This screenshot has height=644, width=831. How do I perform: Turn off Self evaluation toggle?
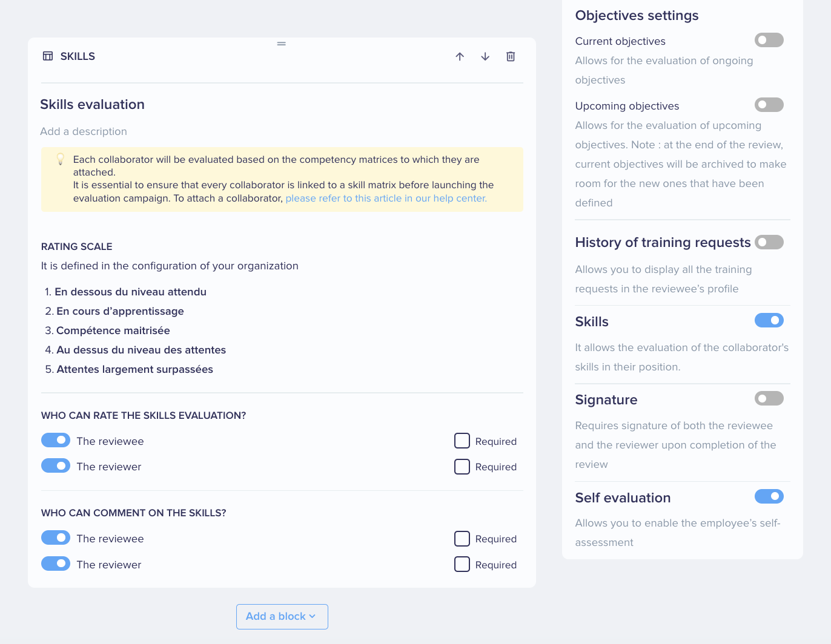point(769,496)
